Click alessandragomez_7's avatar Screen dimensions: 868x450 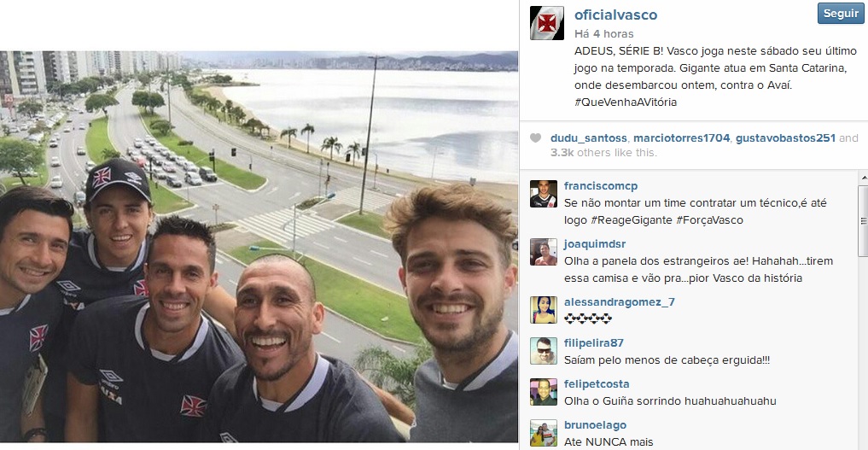[544, 310]
